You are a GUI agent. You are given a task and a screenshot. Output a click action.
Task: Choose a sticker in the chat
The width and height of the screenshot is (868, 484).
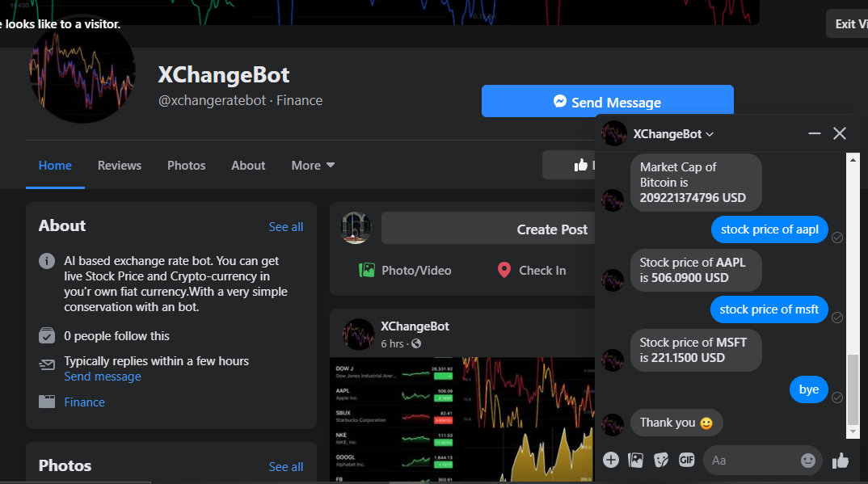tap(661, 460)
